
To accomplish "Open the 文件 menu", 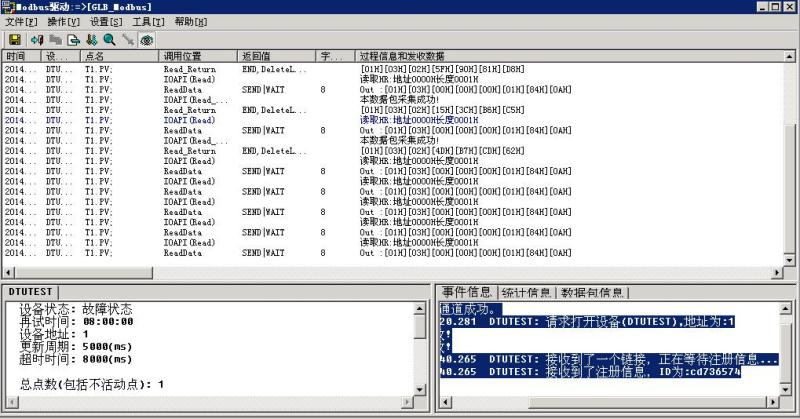I will point(21,21).
